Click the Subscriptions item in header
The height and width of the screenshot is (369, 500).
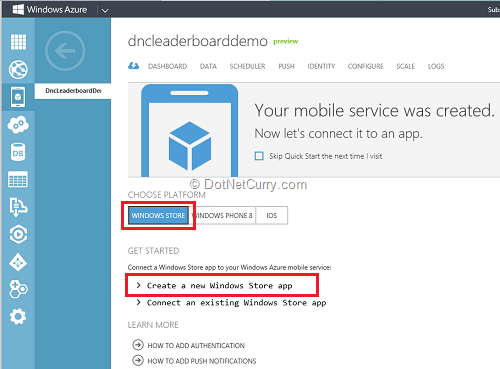[494, 10]
